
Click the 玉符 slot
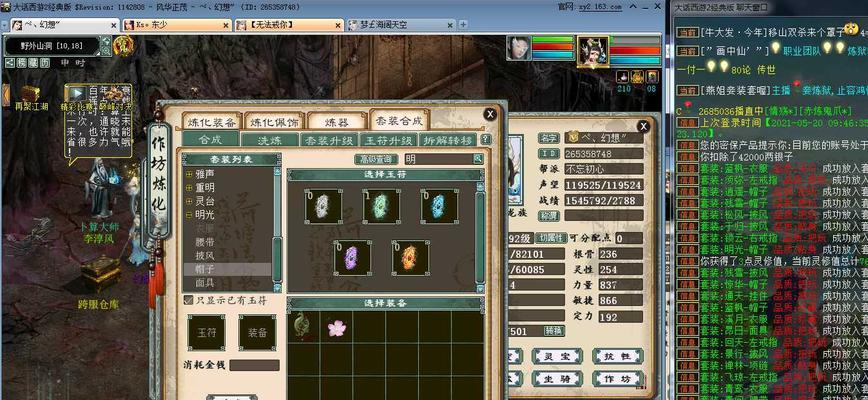[206, 333]
